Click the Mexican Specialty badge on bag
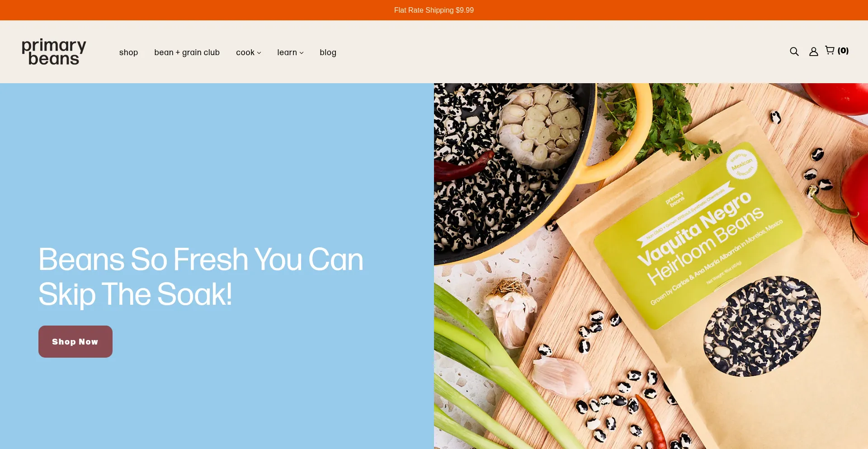Screen dimensions: 868x449 (x=742, y=164)
